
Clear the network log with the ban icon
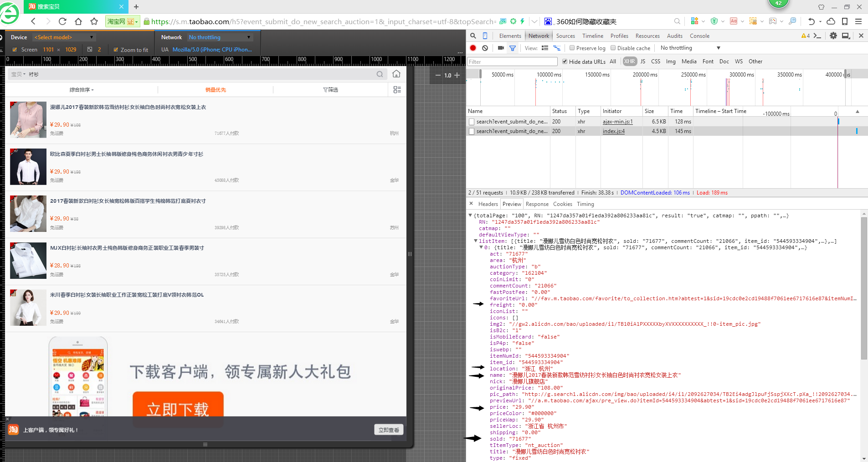[485, 48]
